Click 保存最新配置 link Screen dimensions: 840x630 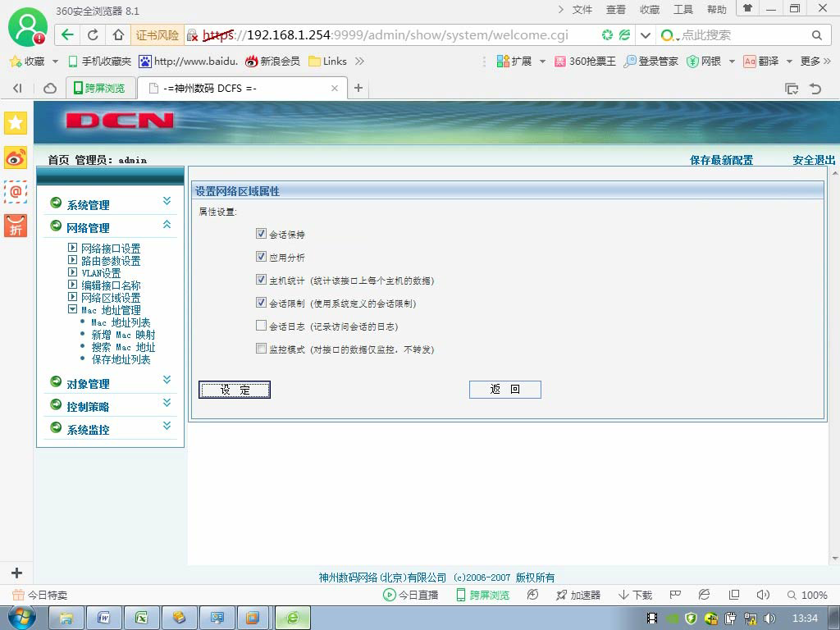(721, 160)
